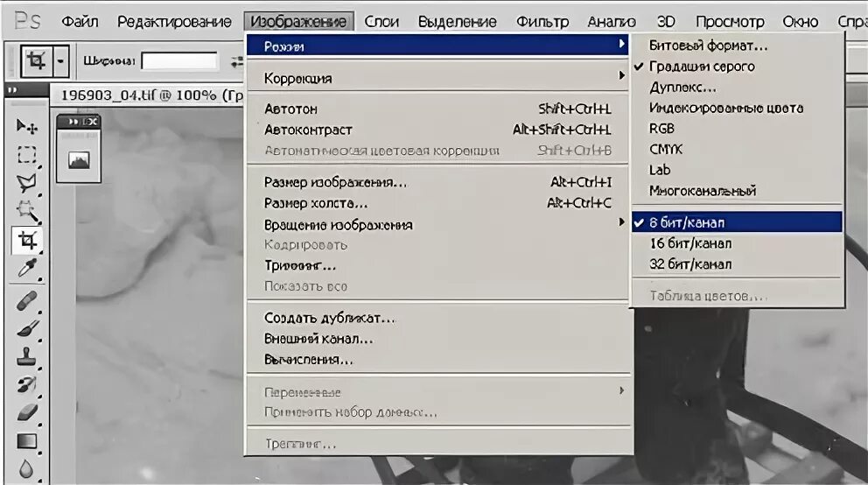Open the Редактирование menu
Image resolution: width=868 pixels, height=485 pixels.
(x=174, y=22)
